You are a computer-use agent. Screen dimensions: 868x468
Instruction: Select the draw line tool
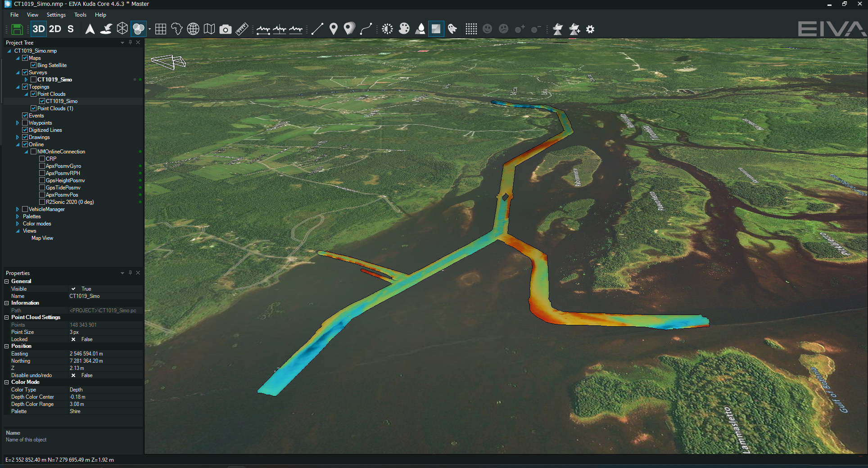pos(317,29)
